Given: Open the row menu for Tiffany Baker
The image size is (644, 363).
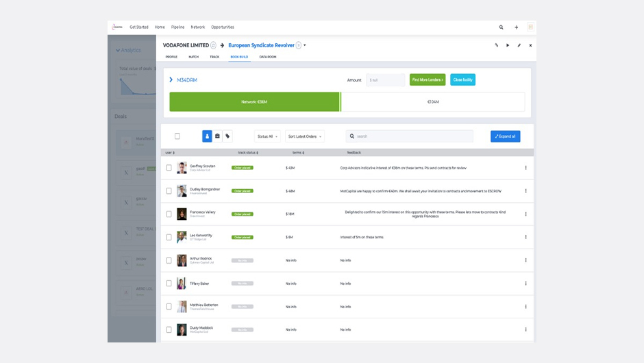Looking at the screenshot, I should click(x=525, y=284).
